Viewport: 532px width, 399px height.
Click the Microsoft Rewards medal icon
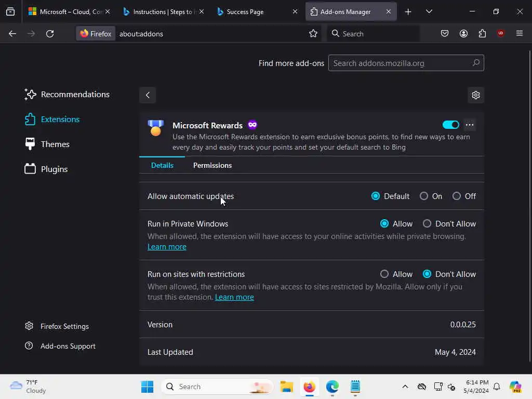[156, 128]
